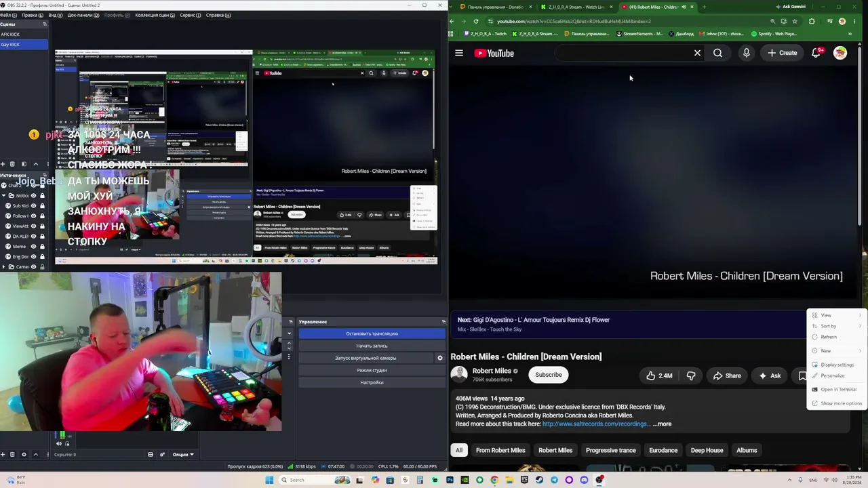The image size is (868, 488).
Task: Move selected OBS source up with arrow
Action: click(36, 454)
